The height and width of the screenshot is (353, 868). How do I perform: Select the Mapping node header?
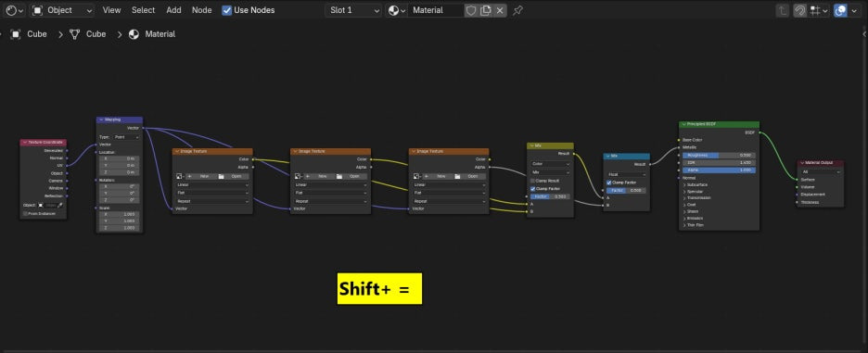(120, 120)
